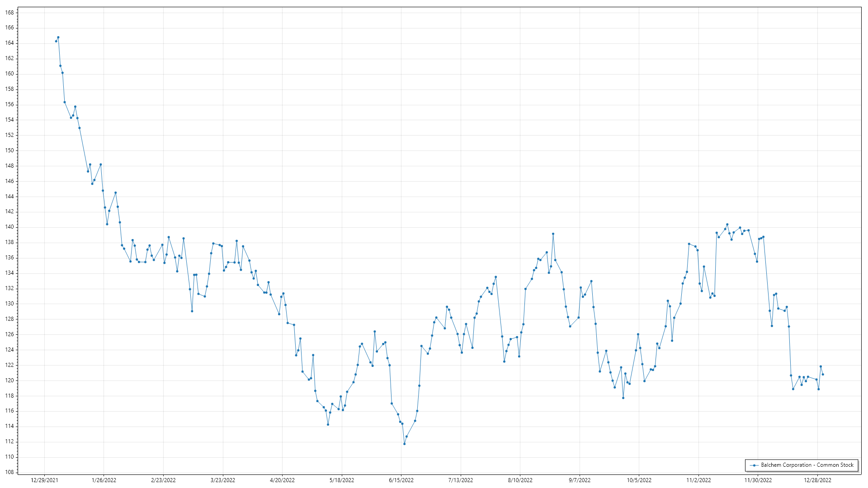The height and width of the screenshot is (488, 868).
Task: Click the last data point on the line
Action: click(823, 375)
